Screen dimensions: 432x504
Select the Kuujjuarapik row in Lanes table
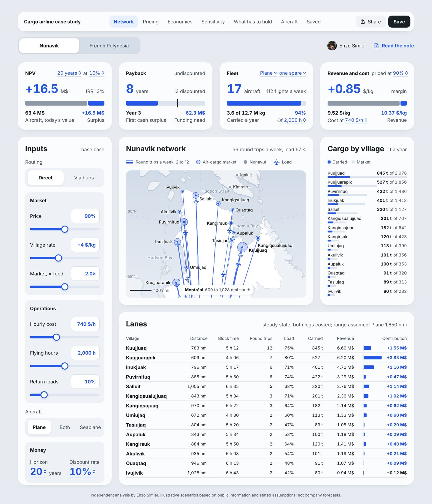click(266, 358)
